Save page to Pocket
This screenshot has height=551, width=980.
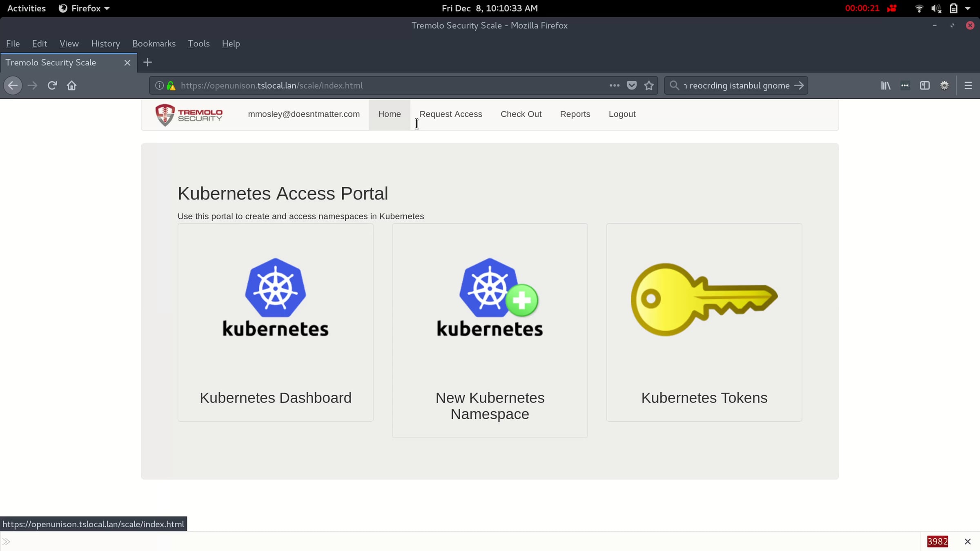point(632,86)
